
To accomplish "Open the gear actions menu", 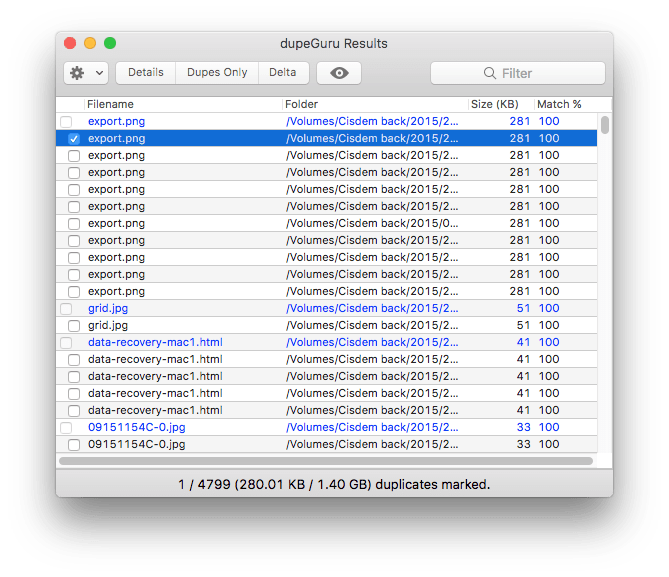I will (x=86, y=73).
